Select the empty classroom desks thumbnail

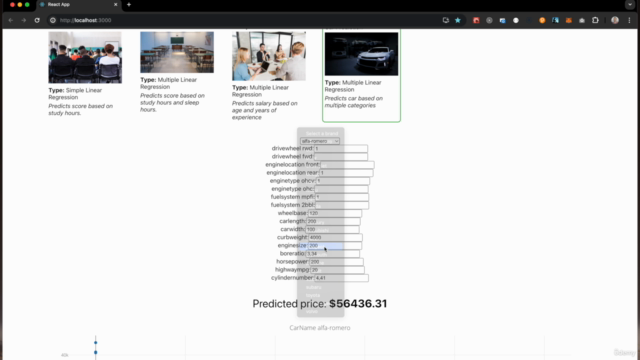(x=177, y=52)
